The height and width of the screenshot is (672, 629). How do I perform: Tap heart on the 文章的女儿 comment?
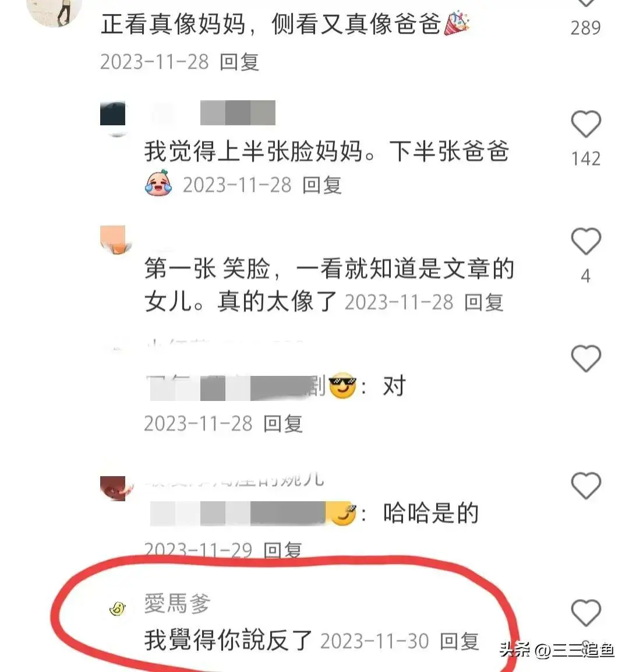[x=586, y=241]
